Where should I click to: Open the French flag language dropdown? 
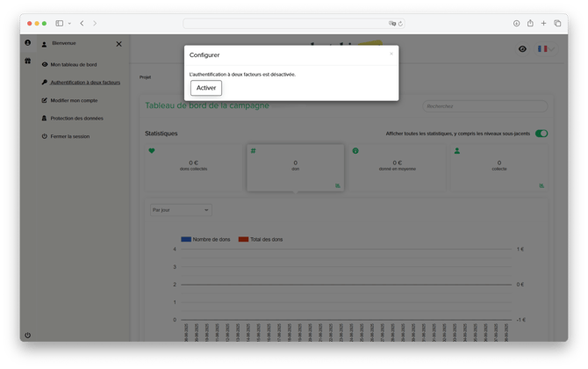(x=546, y=49)
